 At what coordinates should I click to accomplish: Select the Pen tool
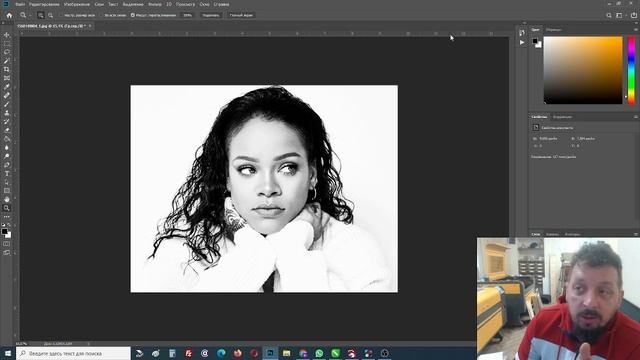7,165
